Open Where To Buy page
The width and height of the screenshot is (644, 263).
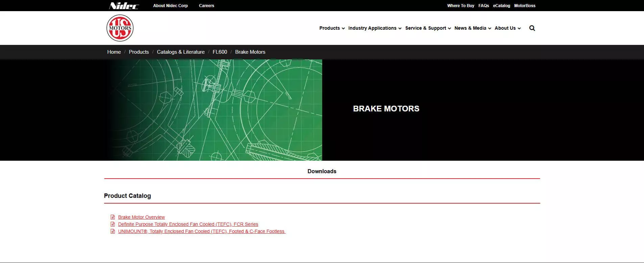click(x=460, y=6)
